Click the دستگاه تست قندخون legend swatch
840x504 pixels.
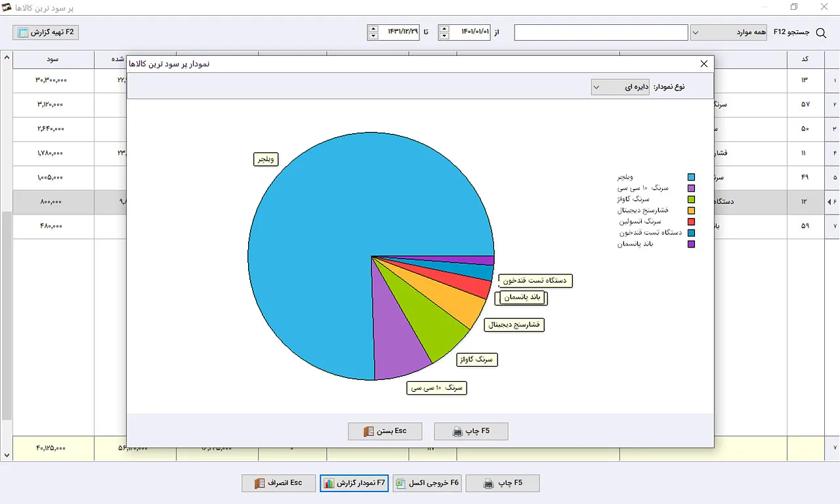[x=691, y=233]
